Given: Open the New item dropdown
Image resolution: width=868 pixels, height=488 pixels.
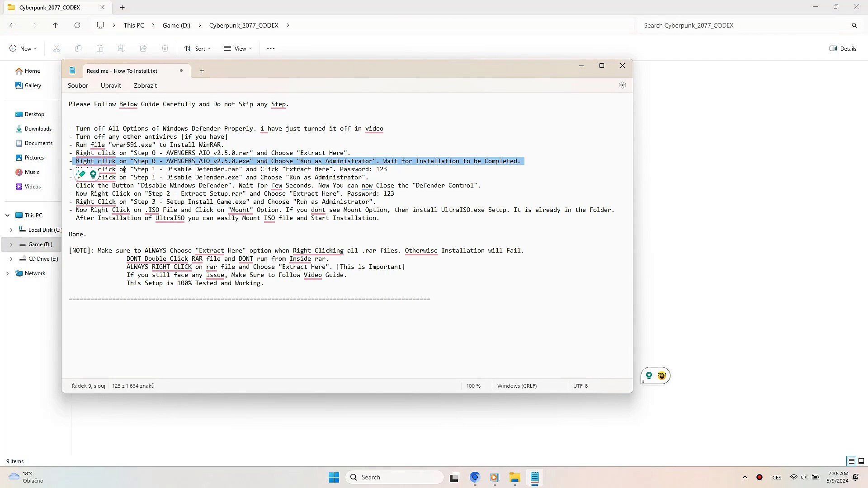Looking at the screenshot, I should [x=23, y=49].
